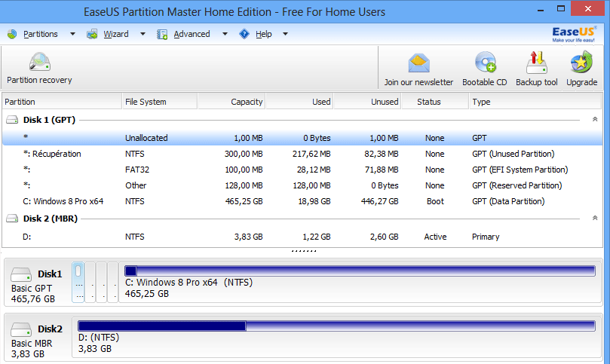Click the D: (NTFS) 3,83 GB label in disk map
The height and width of the screenshot is (364, 610).
point(99,343)
